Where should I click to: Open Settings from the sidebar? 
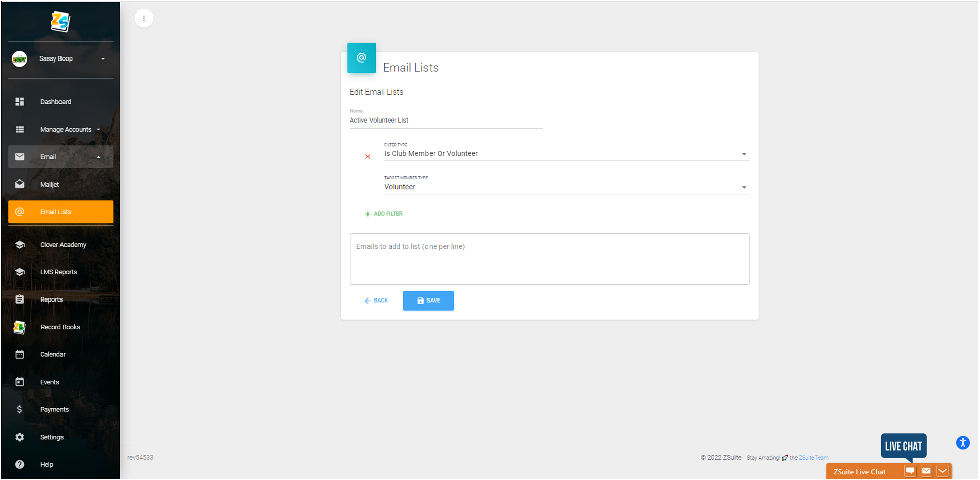pos(51,437)
